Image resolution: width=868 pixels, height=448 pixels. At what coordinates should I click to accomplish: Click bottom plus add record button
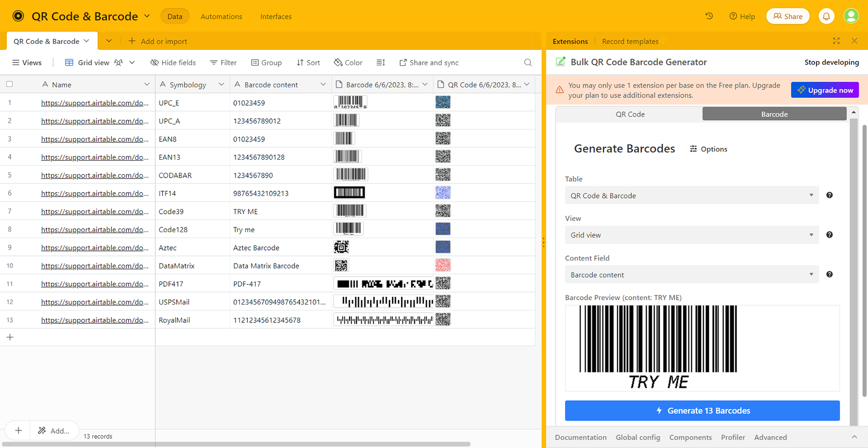(18, 430)
